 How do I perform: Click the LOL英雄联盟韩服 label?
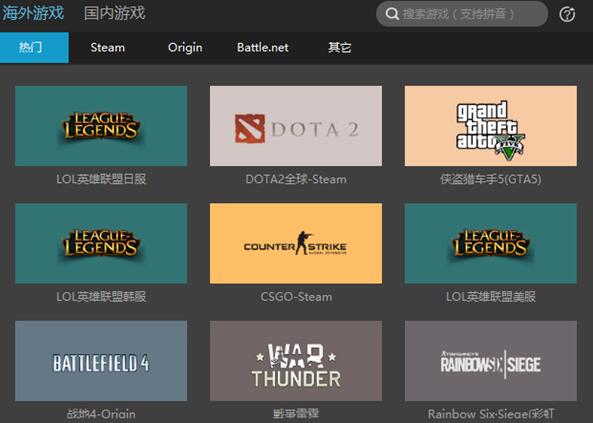[x=101, y=297]
